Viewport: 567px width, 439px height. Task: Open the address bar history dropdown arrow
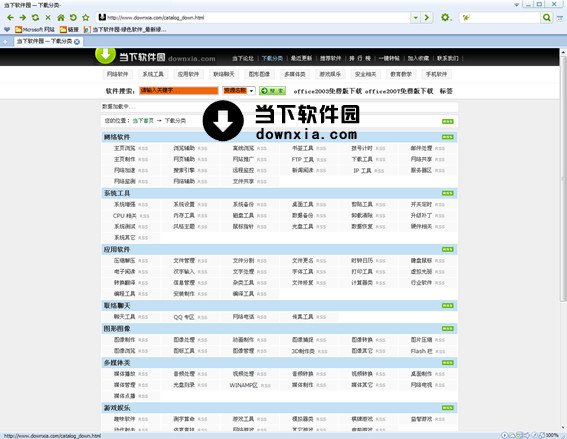point(415,17)
